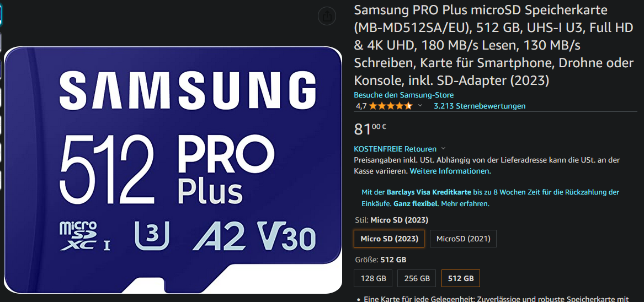Click the KOSTENFREIE Retouren text
Screen dimensions: 644x302
(x=395, y=149)
